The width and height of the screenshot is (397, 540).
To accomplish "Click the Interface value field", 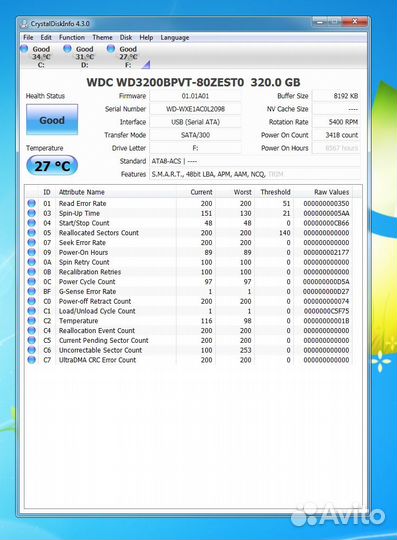I will point(195,122).
